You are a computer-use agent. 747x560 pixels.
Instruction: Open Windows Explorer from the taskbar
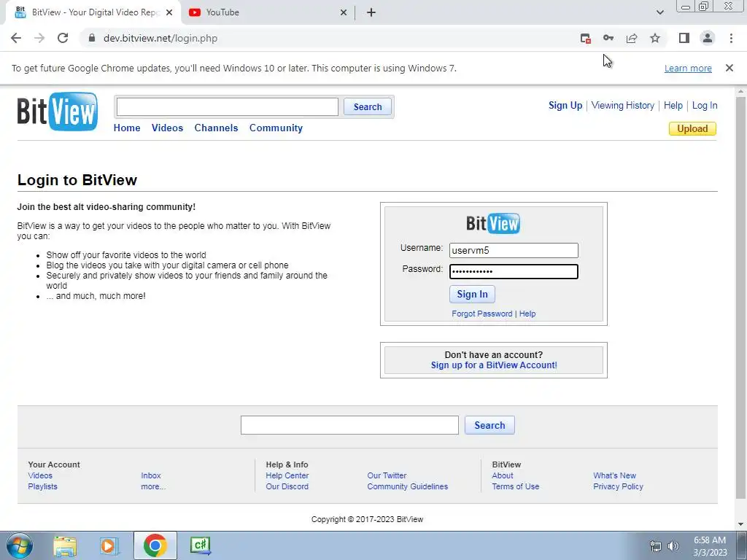65,545
